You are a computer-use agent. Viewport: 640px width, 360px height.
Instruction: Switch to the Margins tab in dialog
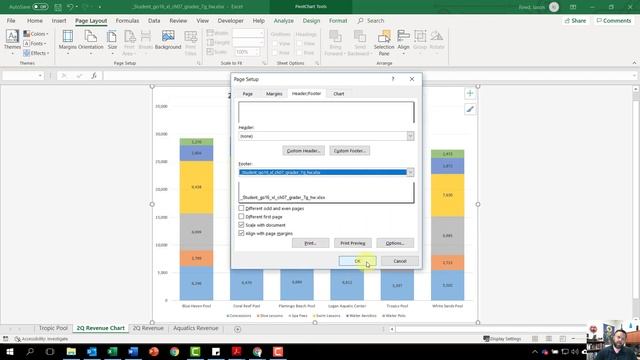pos(274,94)
